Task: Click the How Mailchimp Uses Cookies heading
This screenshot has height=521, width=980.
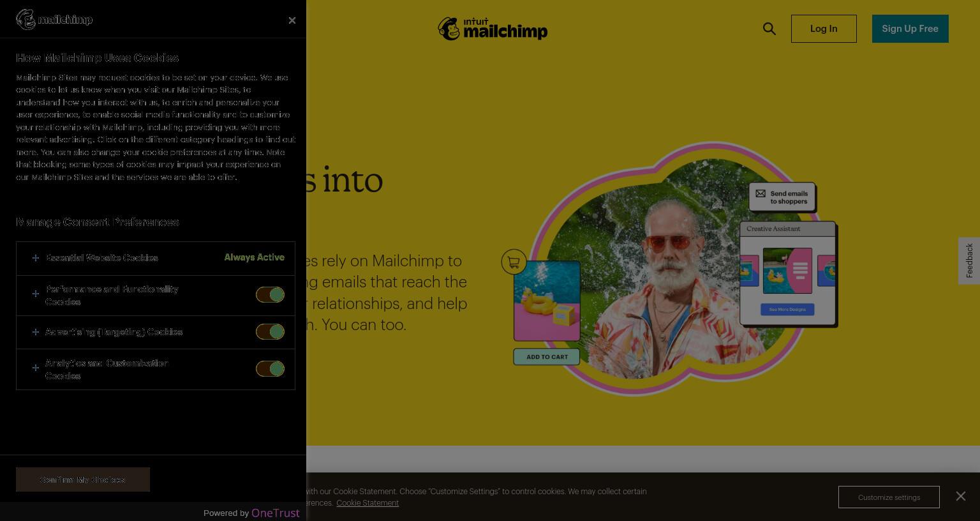Action: pyautogui.click(x=97, y=58)
